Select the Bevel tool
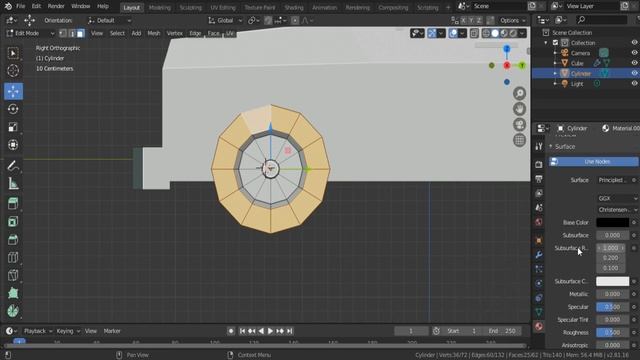Screen dimensions: 640x360 13,239
